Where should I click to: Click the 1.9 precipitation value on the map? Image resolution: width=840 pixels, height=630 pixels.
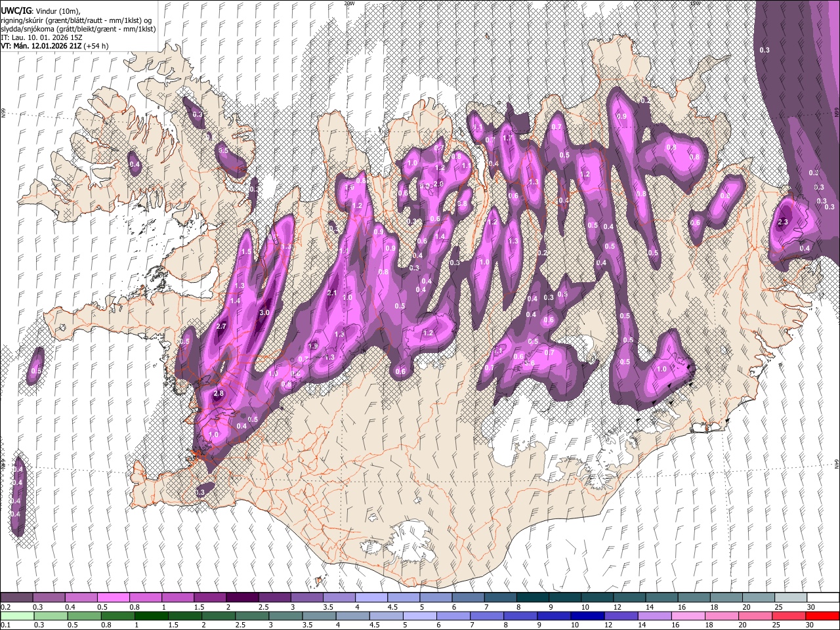coord(313,346)
